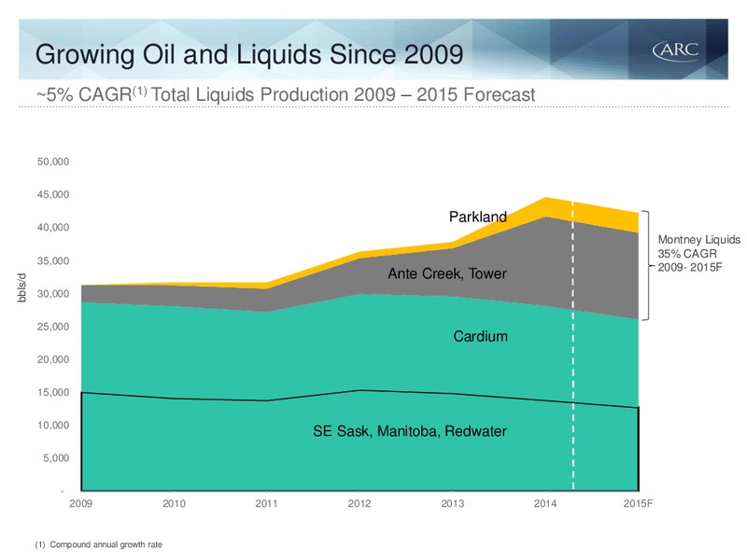This screenshot has width=747, height=560.
Task: Click the 2013 x-axis label
Action: [452, 503]
